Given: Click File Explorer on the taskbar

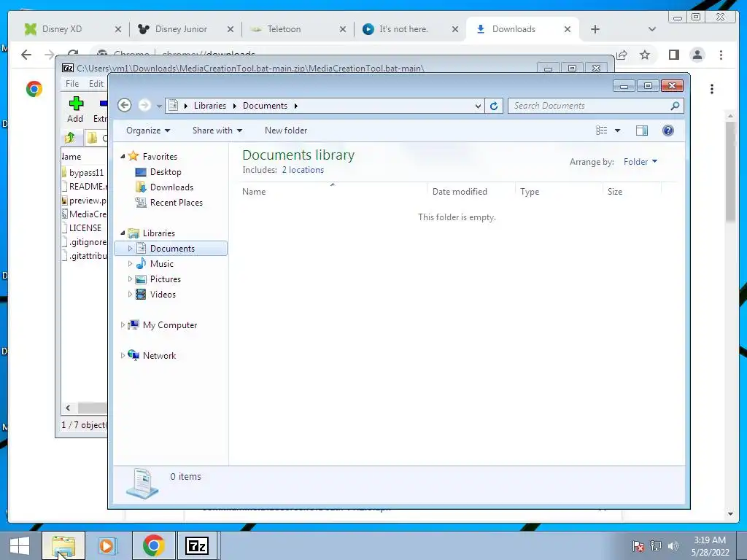Looking at the screenshot, I should click(x=63, y=545).
